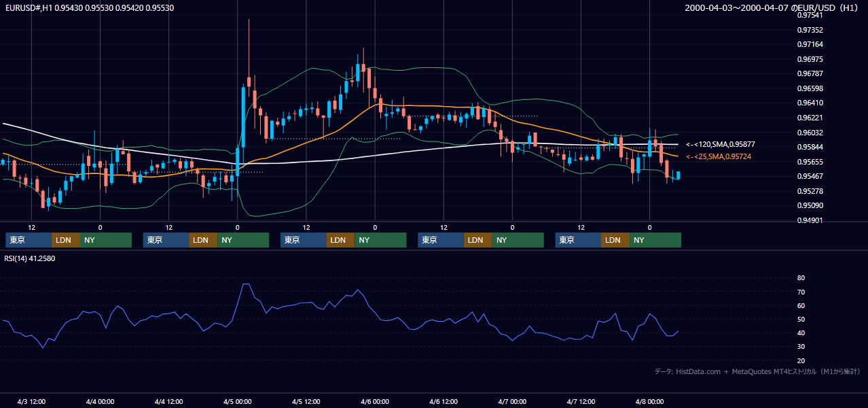This screenshot has height=408, width=868.
Task: Click the leftmost NY session block
Action: coord(106,240)
